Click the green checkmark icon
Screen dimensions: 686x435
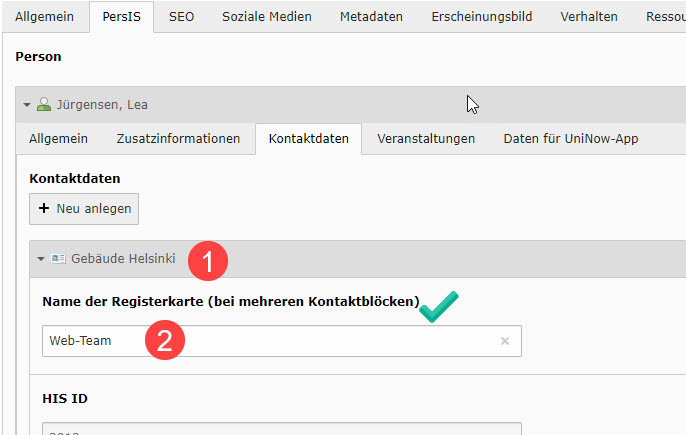pos(438,307)
